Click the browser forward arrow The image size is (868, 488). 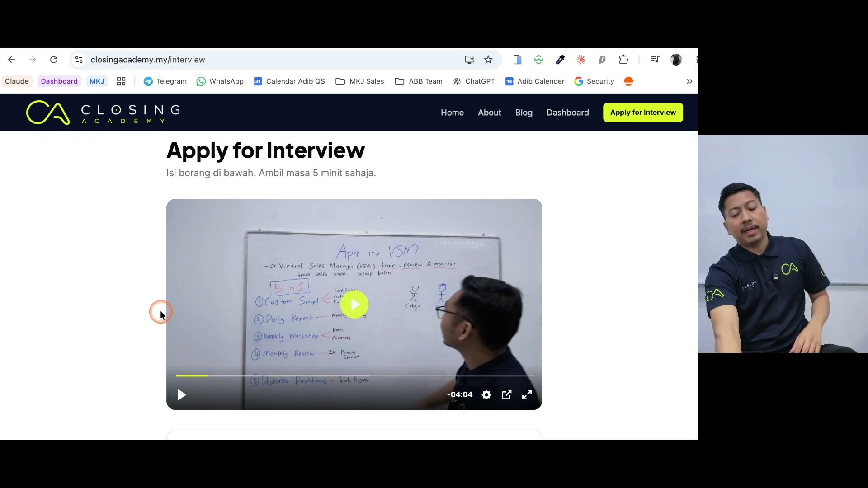click(33, 60)
